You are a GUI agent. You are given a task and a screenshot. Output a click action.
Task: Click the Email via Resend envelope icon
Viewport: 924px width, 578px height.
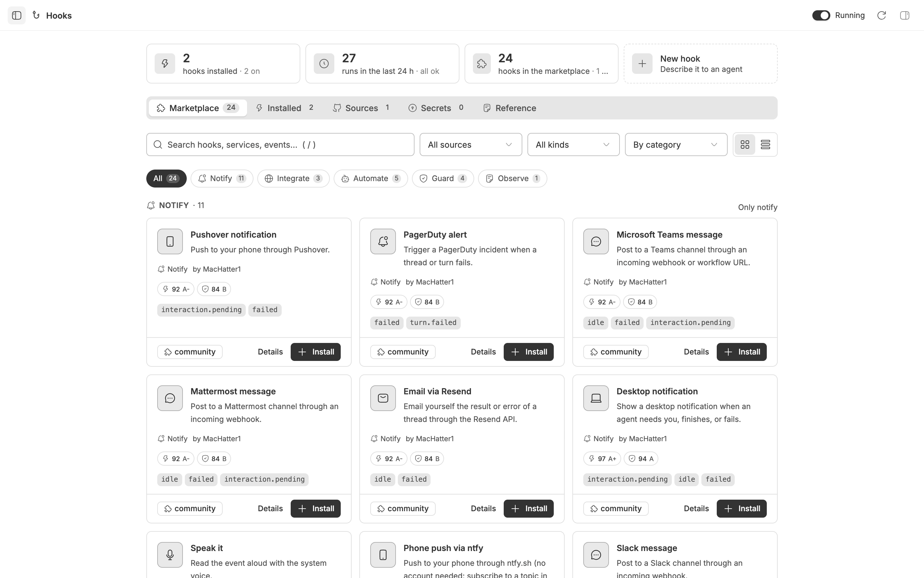pyautogui.click(x=383, y=398)
